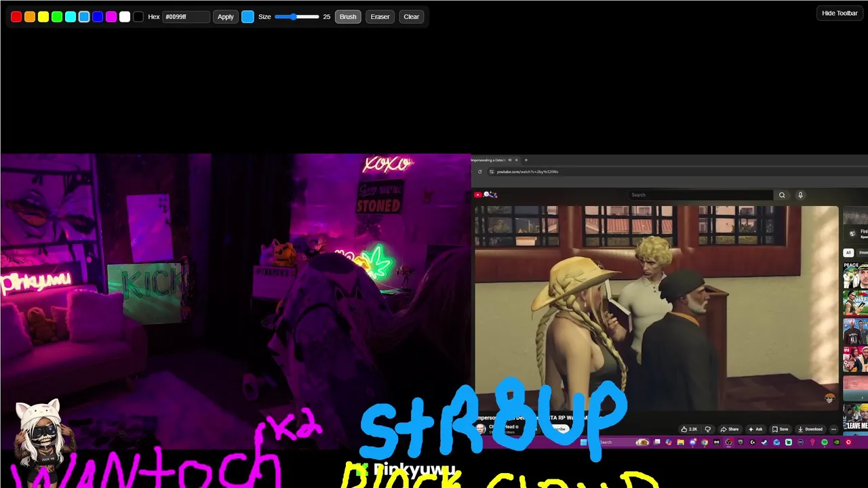
Task: Clear the drawing canvas
Action: click(411, 16)
